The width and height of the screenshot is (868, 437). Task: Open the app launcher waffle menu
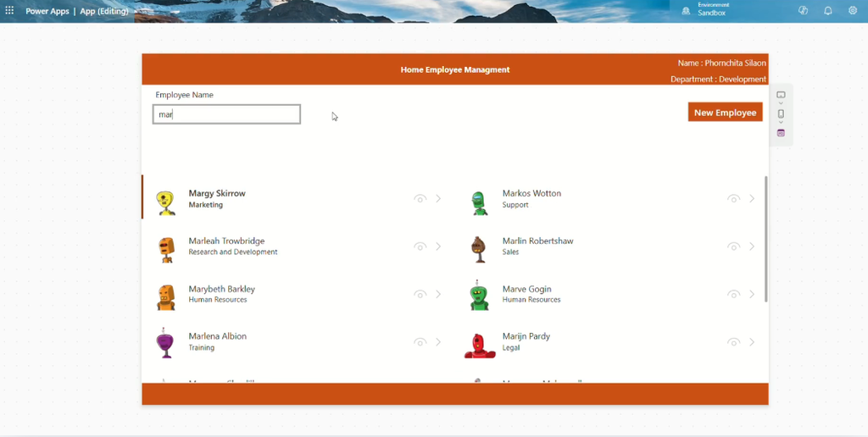(9, 10)
